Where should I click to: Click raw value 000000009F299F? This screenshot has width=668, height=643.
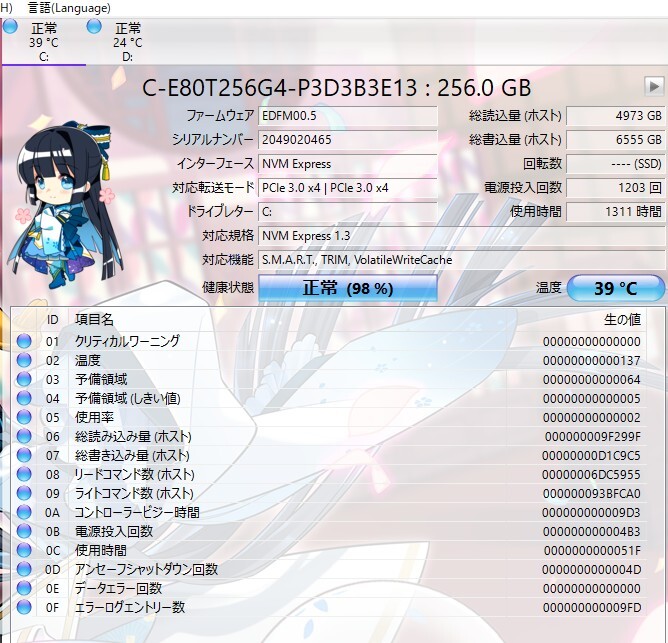coord(593,436)
